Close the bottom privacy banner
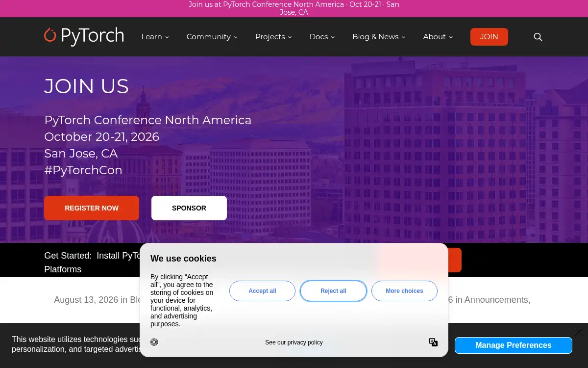Viewport: 588px width, 368px height. (x=579, y=332)
